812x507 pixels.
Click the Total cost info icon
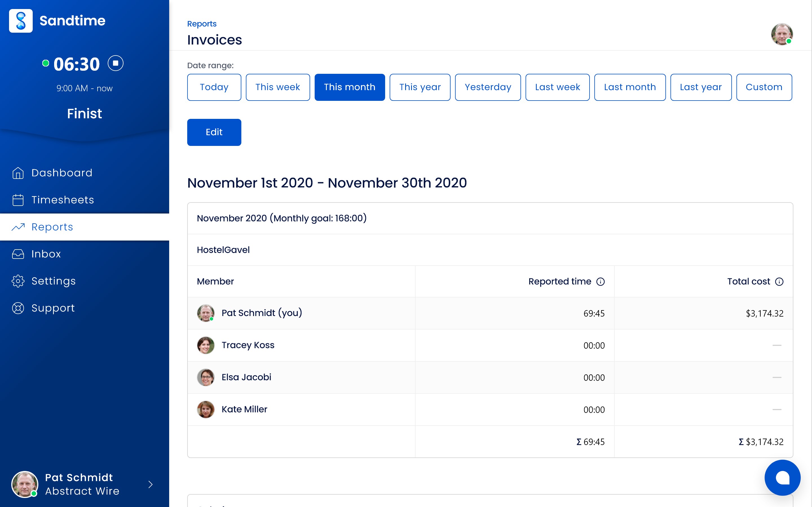(x=779, y=282)
